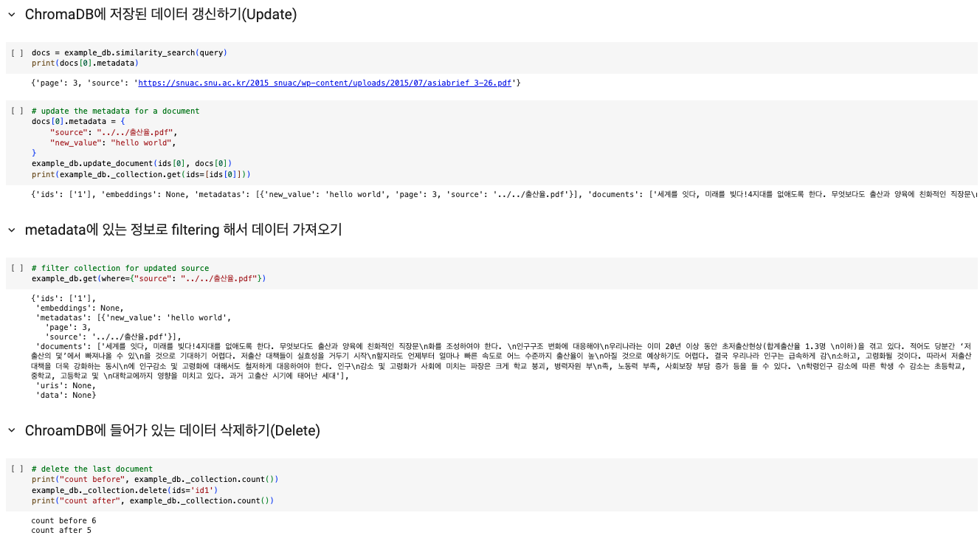Click the code line "docs[0].metadata = {"
Image resolution: width=980 pixels, height=541 pixels.
point(78,121)
